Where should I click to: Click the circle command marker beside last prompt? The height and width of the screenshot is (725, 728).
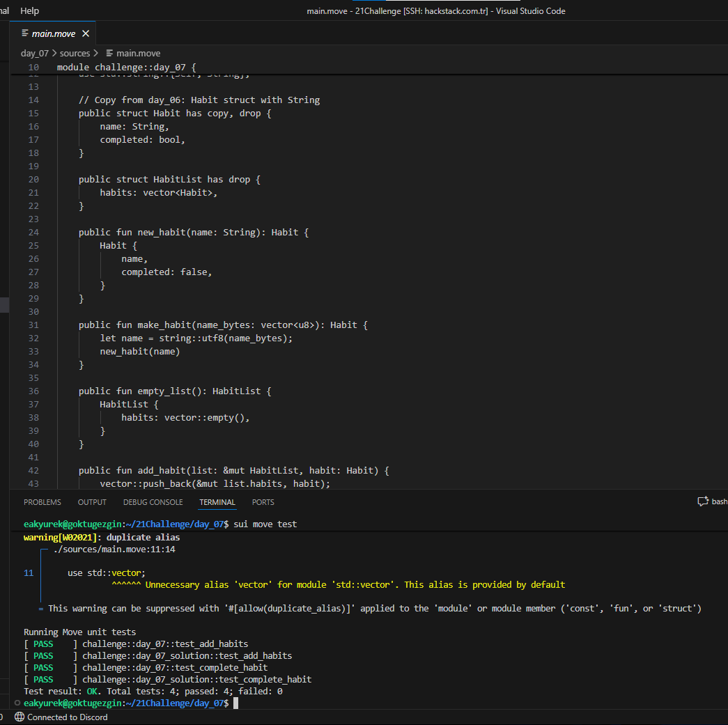(17, 703)
